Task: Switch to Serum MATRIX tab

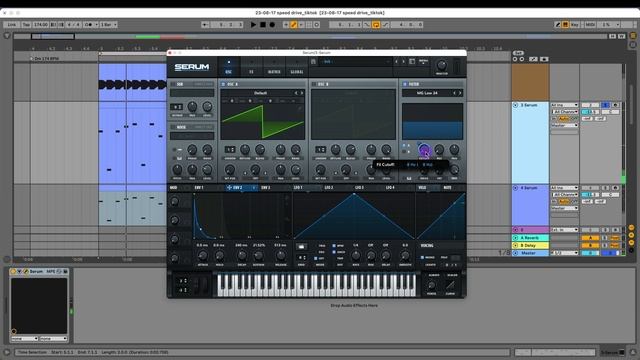Action: click(274, 67)
